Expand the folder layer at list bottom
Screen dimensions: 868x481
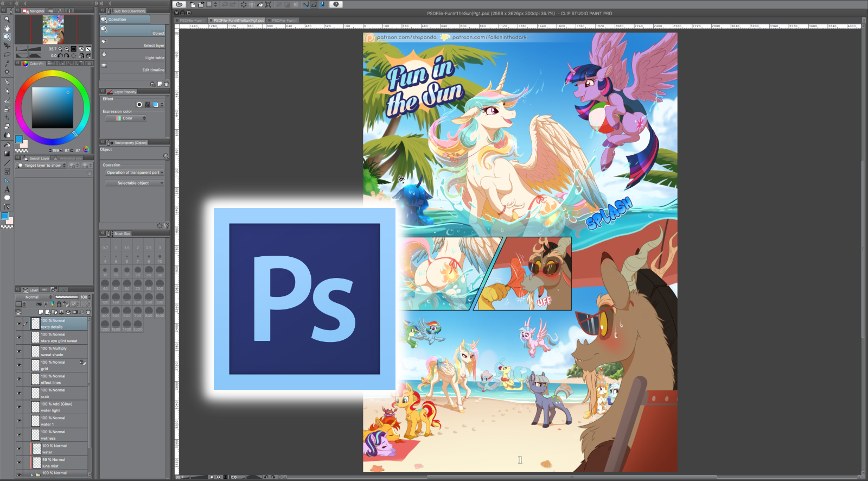(32, 474)
